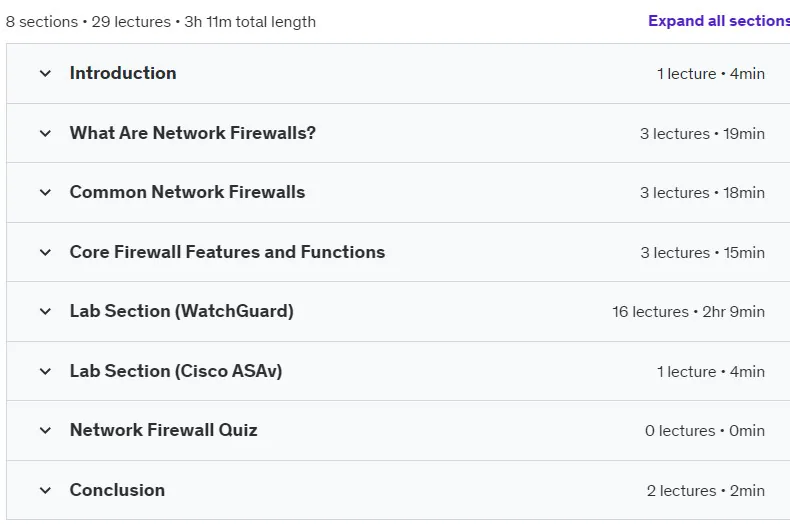790x524 pixels.
Task: Expand the Conclusion section chevron
Action: [x=45, y=490]
